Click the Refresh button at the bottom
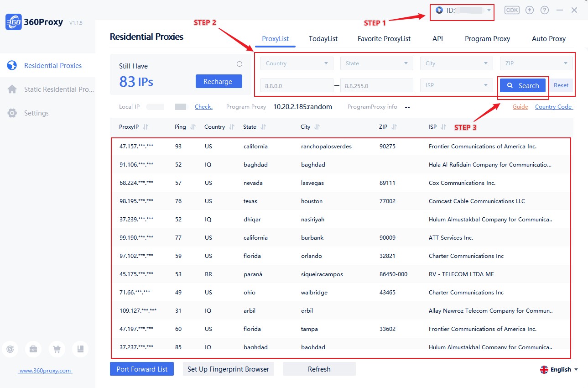588x388 pixels. tap(319, 369)
